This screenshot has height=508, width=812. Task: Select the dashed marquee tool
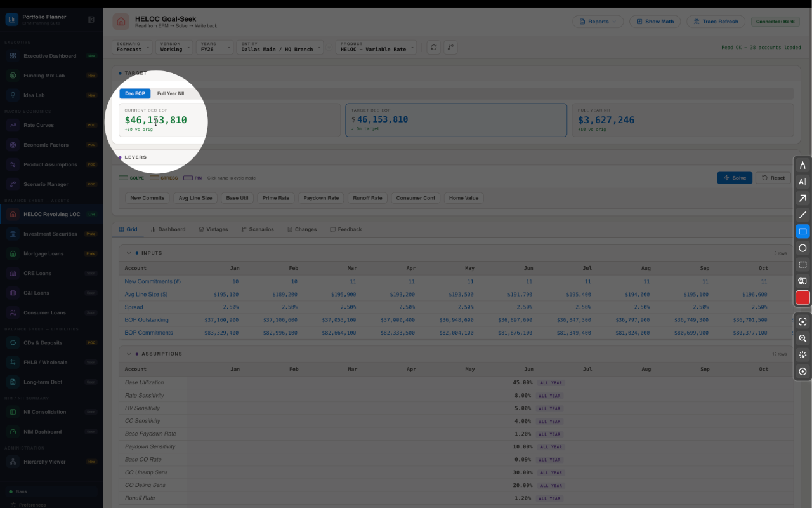pos(802,264)
